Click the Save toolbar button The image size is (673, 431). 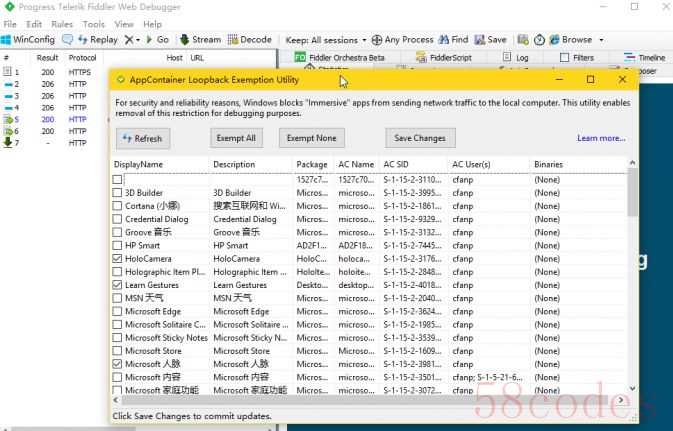point(490,40)
